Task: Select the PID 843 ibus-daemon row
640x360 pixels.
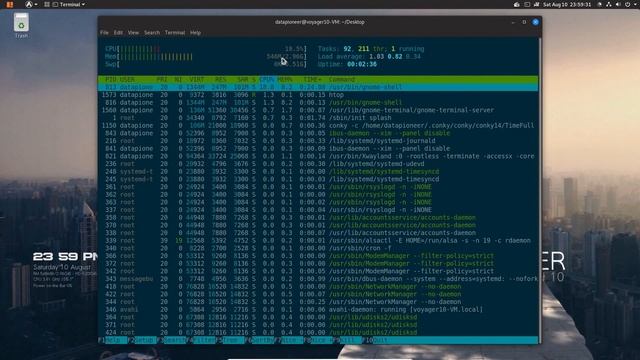Action: [x=318, y=133]
